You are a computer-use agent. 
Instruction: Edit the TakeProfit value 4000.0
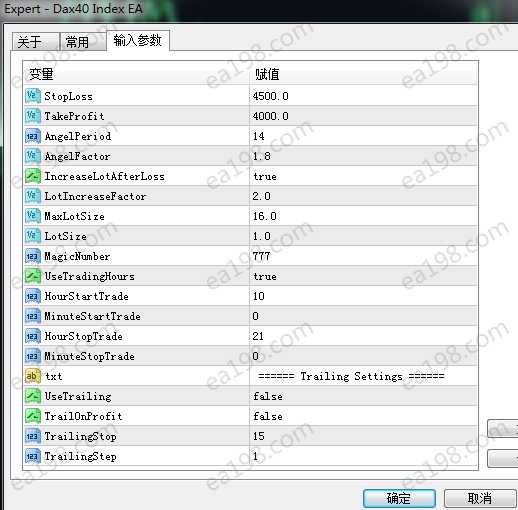click(x=364, y=116)
